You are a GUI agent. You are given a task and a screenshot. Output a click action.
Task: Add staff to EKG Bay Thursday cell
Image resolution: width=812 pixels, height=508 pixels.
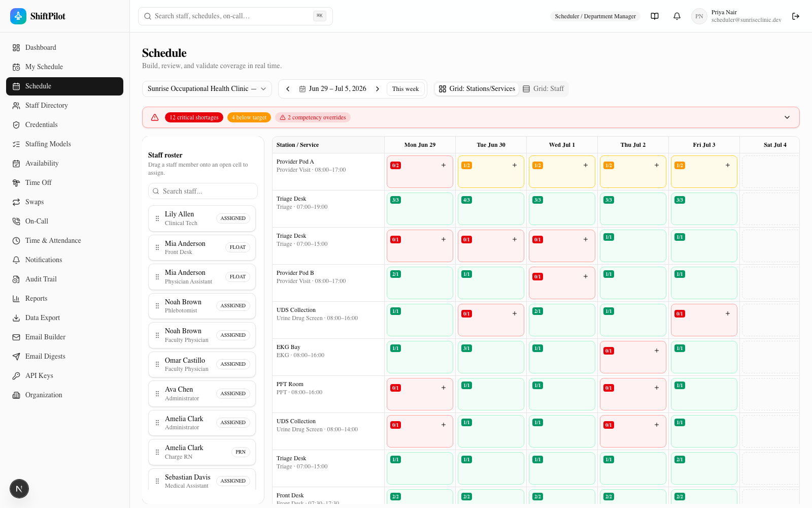point(657,351)
